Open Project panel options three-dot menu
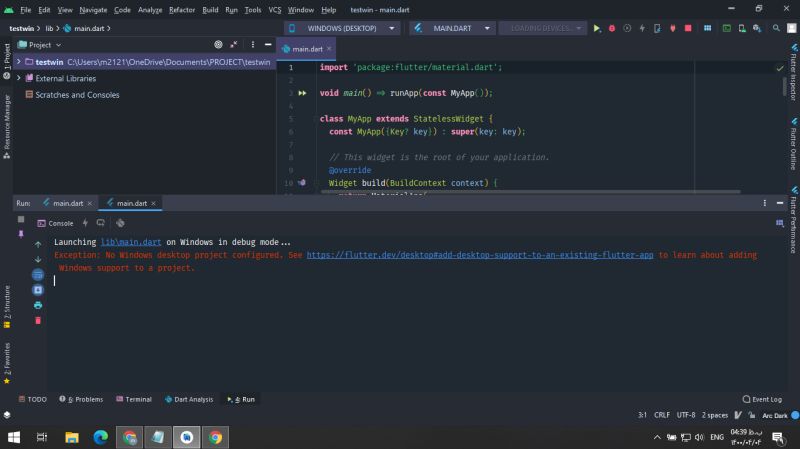Viewport: 800px width, 449px height. click(x=253, y=45)
